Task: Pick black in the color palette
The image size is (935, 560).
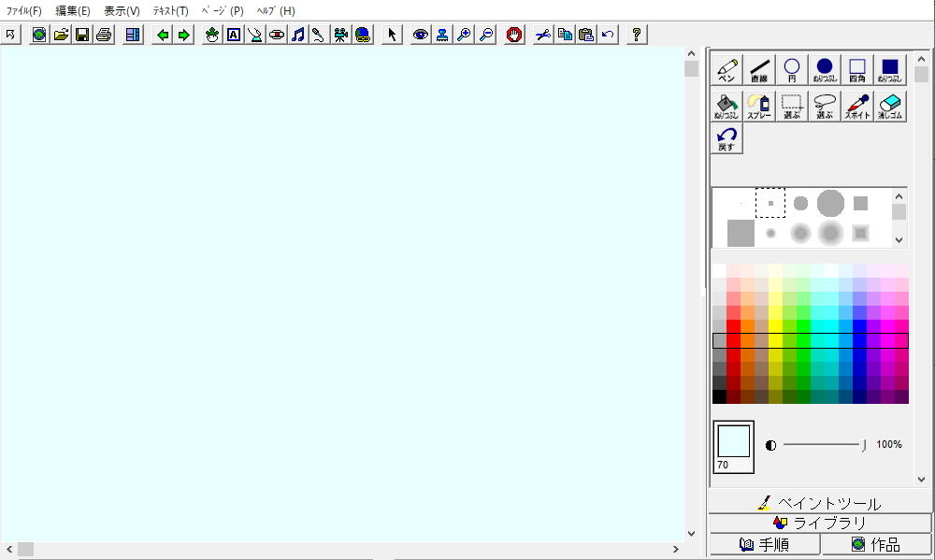Action: pyautogui.click(x=719, y=396)
